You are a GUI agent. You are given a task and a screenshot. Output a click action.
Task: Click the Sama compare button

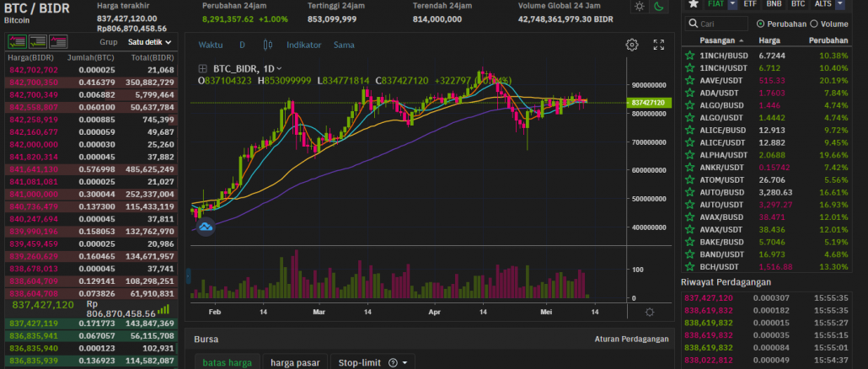coord(344,45)
